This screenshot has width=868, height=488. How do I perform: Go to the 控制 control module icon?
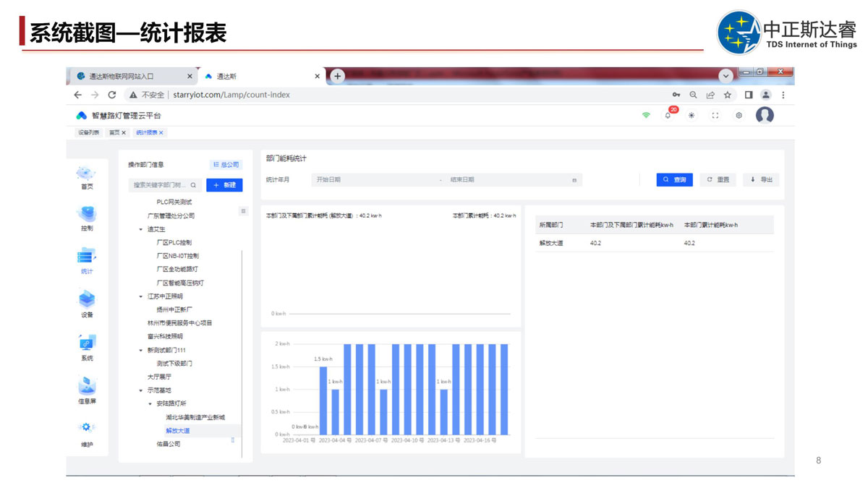(86, 215)
